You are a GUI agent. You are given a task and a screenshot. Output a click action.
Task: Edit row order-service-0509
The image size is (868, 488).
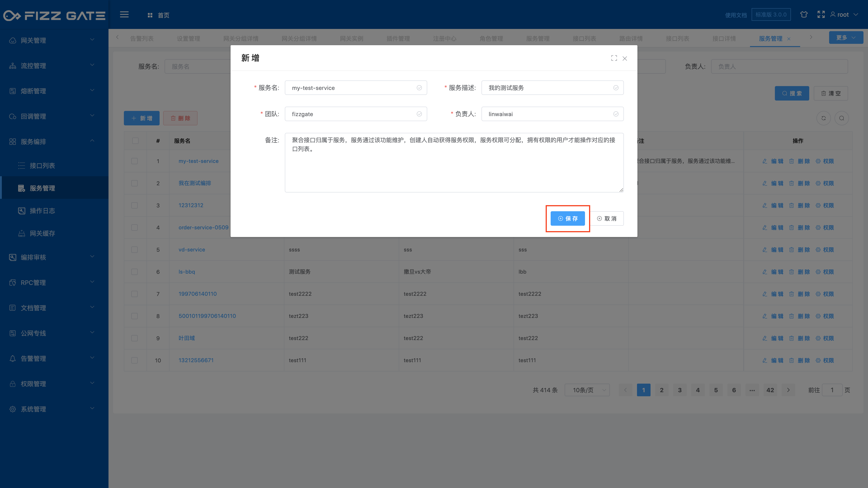tap(773, 228)
